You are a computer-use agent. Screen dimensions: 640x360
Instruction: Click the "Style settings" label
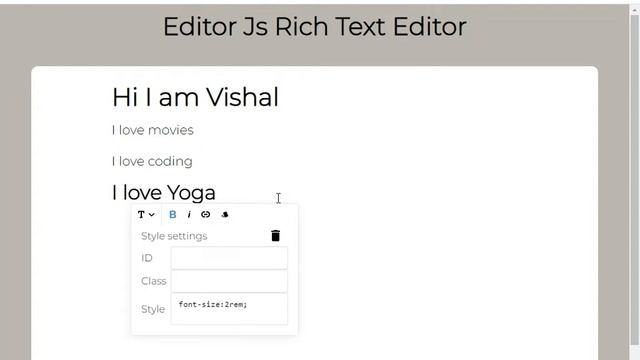click(174, 236)
